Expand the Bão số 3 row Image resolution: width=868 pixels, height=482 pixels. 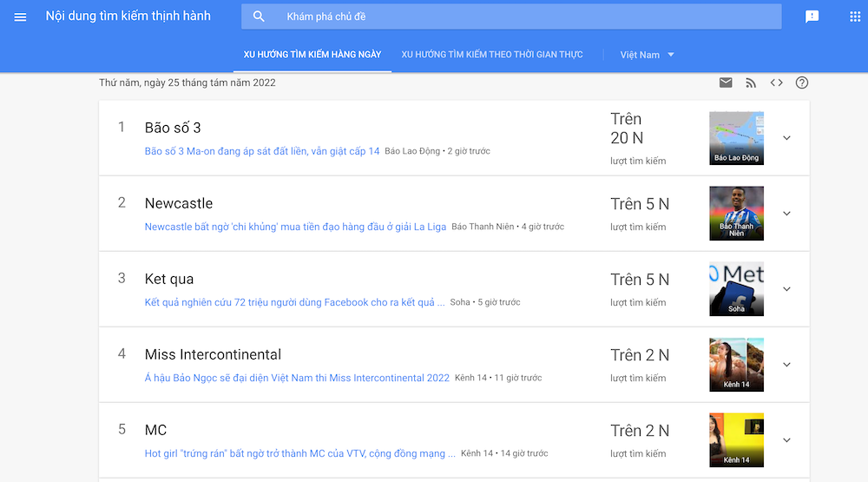786,138
